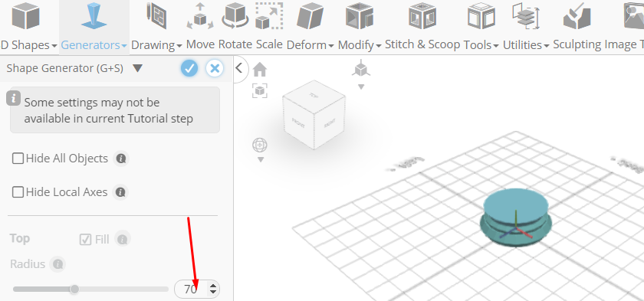Click info icon next to Radius
644x301 pixels.
(x=58, y=264)
